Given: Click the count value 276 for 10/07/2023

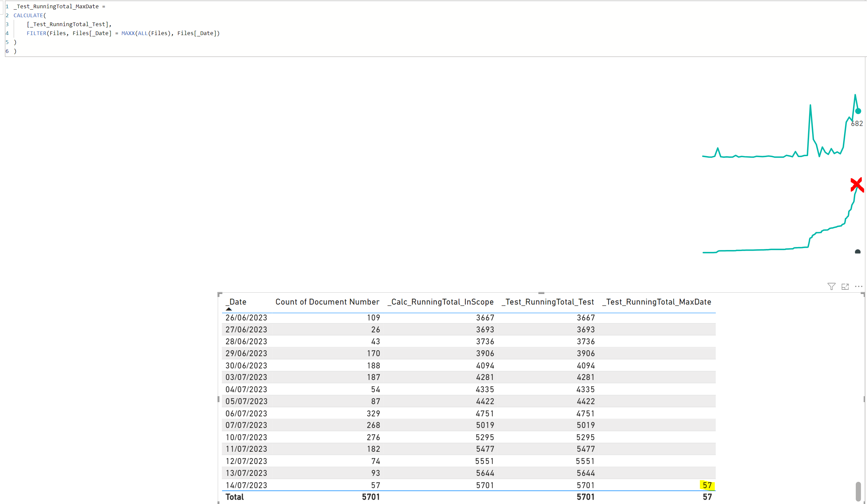Looking at the screenshot, I should click(x=373, y=437).
